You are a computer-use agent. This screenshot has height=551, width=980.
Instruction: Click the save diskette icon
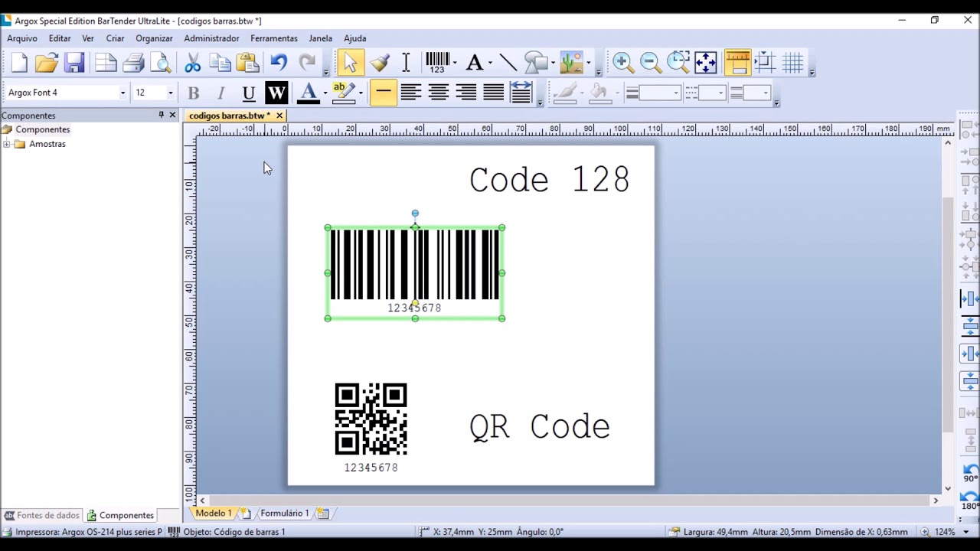pyautogui.click(x=74, y=63)
